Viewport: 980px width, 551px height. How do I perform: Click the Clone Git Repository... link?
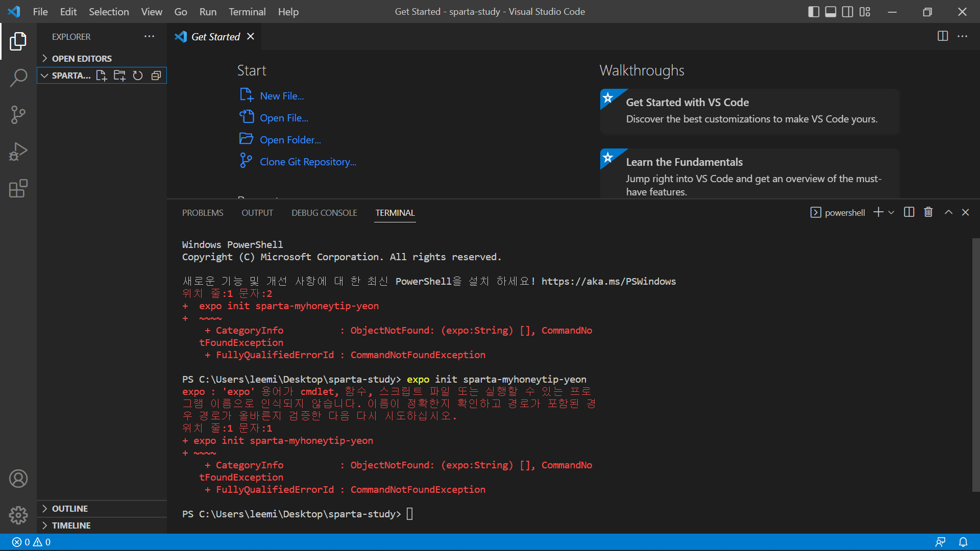point(298,162)
